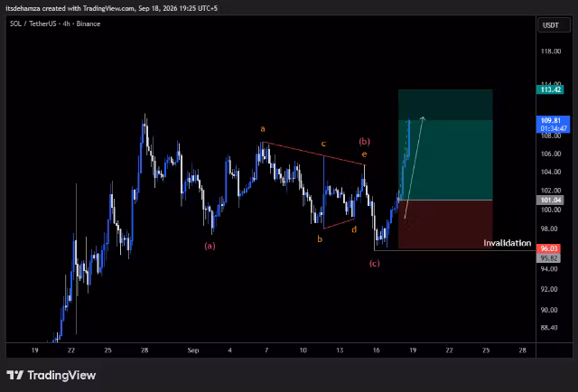The image size is (578, 392).
Task: Click the 94.00 price axis label
Action: pos(551,269)
